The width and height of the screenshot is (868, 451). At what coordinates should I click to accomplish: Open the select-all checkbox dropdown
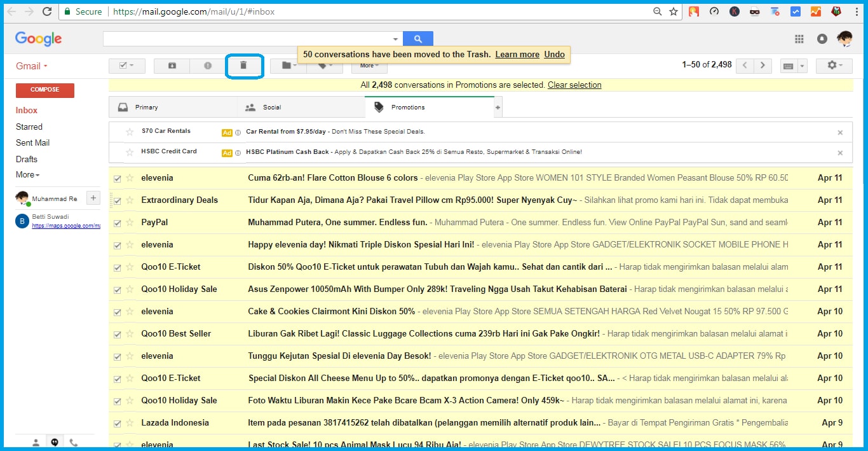127,66
